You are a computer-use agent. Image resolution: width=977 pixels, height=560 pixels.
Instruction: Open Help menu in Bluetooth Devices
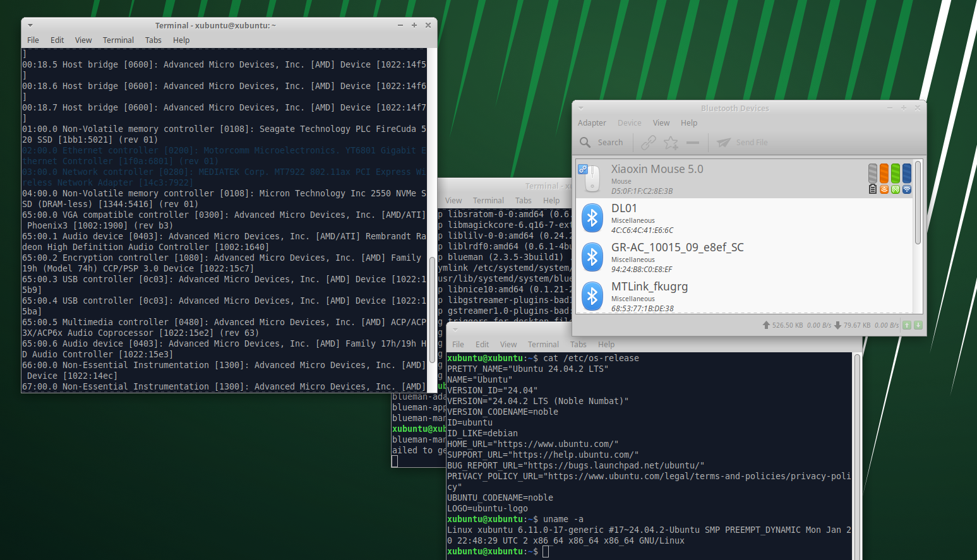click(x=689, y=123)
